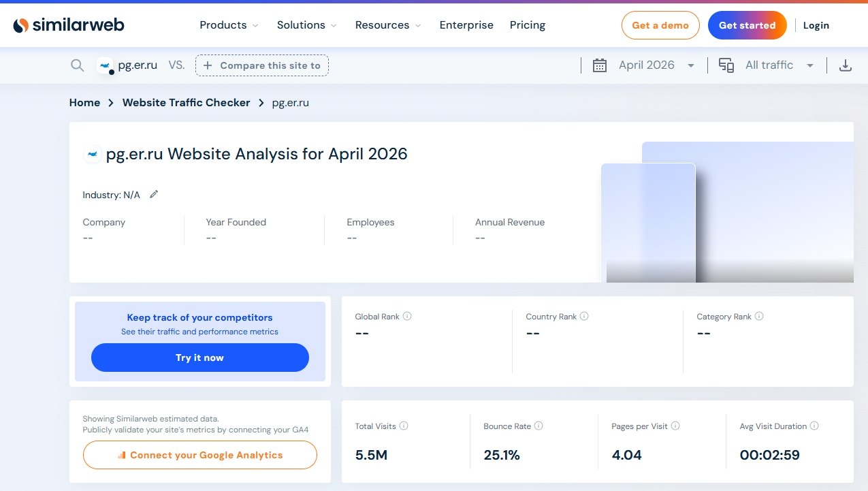
Task: Click the VS. text in search bar
Action: point(176,65)
